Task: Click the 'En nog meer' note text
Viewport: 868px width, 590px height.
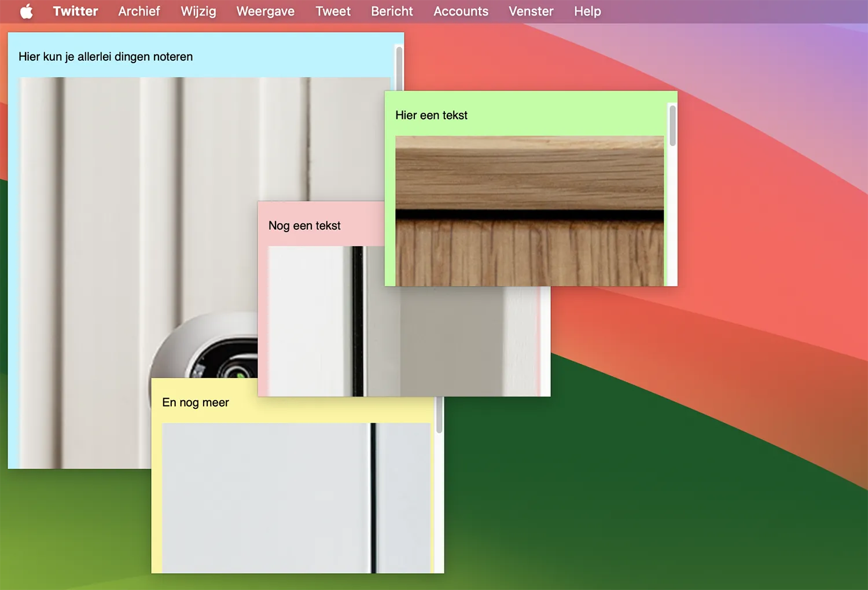Action: tap(196, 402)
